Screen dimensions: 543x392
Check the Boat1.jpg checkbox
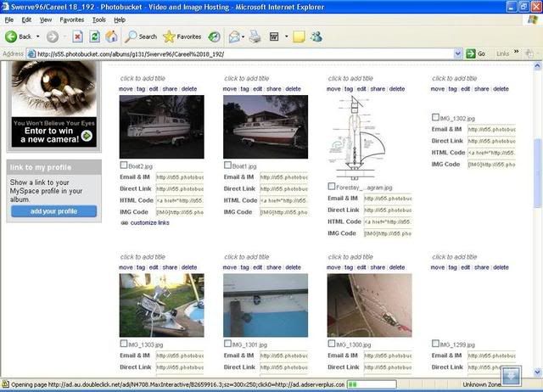(x=227, y=165)
